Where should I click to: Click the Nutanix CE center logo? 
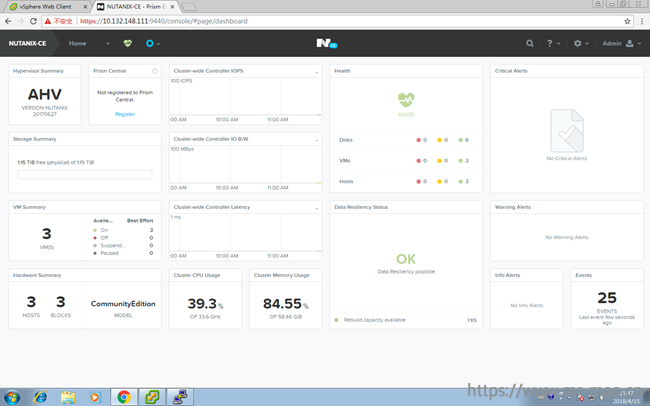[327, 43]
